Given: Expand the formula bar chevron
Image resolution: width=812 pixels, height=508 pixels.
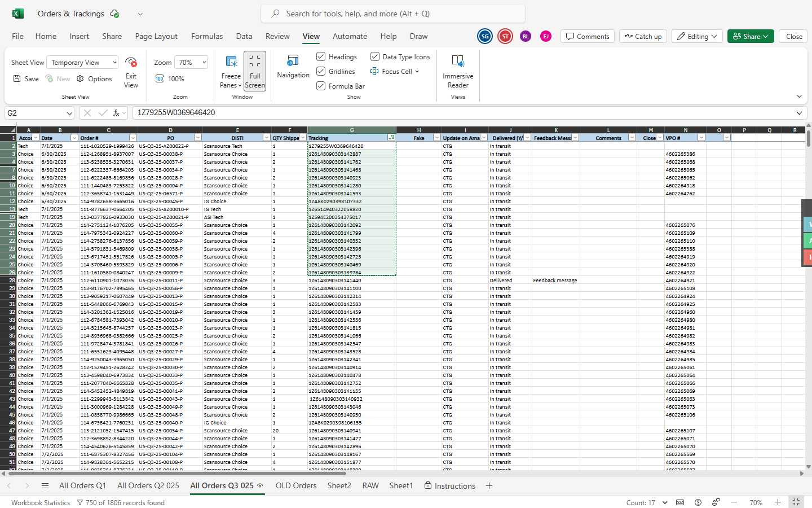Looking at the screenshot, I should click(x=799, y=113).
